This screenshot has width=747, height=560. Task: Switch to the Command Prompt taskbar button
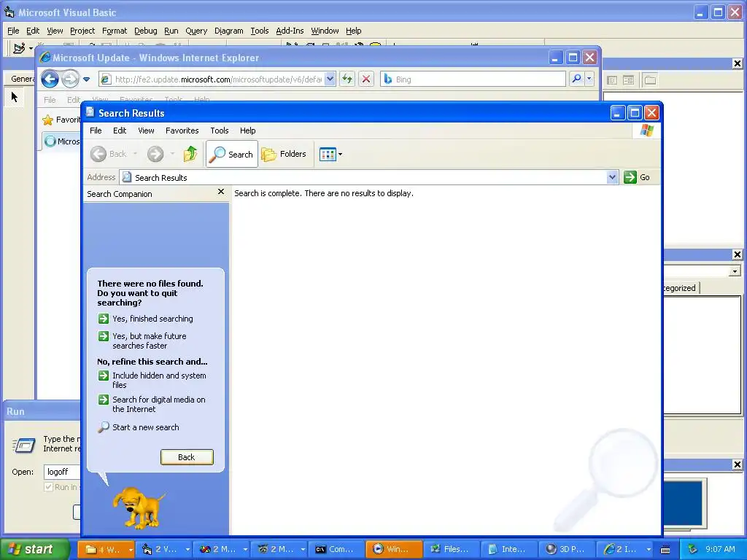(x=336, y=549)
